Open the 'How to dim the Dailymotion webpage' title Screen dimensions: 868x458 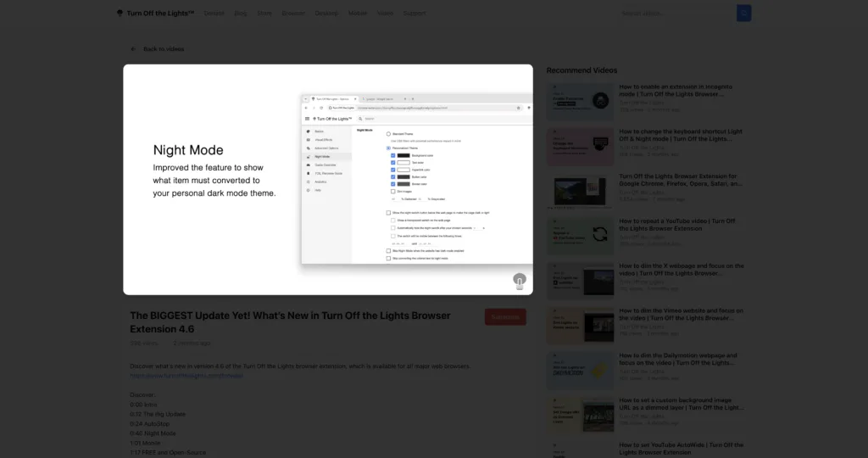[x=678, y=360]
